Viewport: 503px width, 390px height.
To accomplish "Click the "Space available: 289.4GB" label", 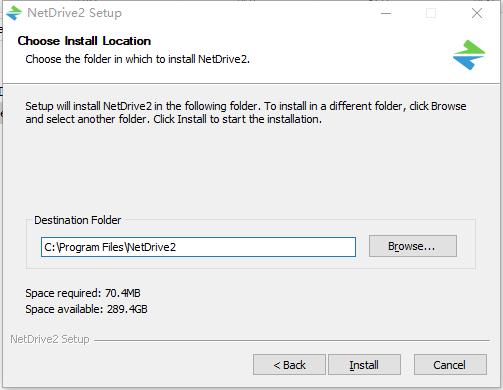I will [x=86, y=309].
